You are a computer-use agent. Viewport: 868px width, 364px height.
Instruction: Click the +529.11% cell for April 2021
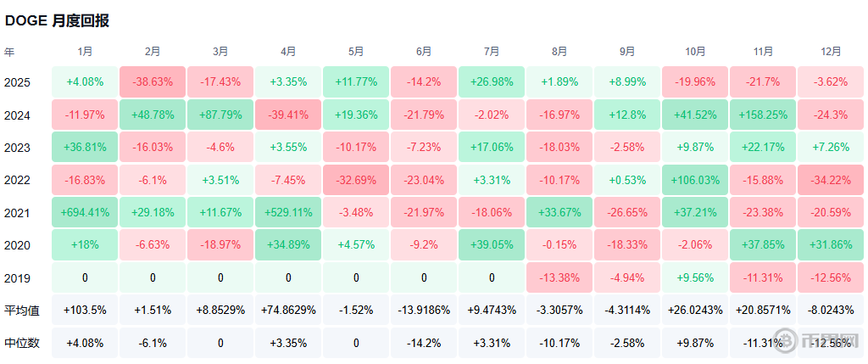tap(288, 212)
